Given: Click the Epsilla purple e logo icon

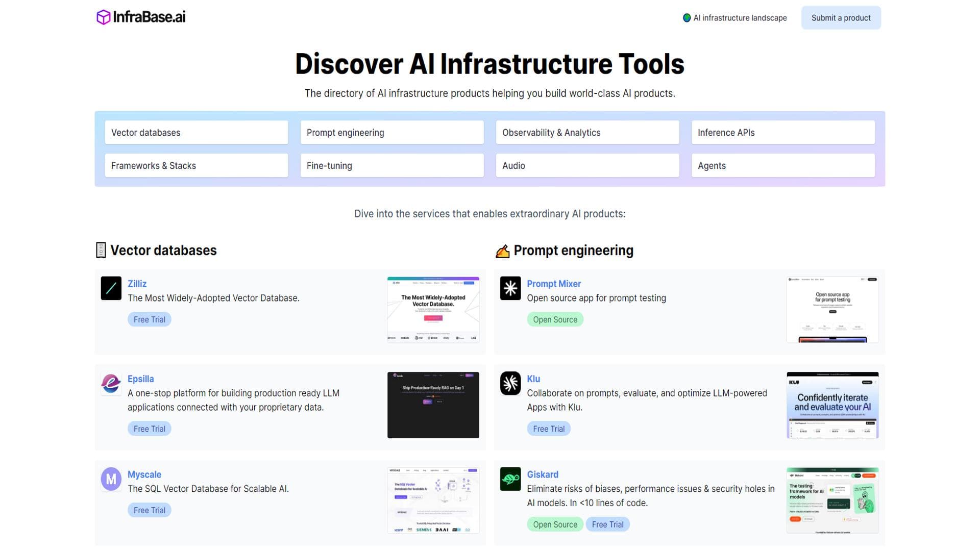Looking at the screenshot, I should coord(111,383).
